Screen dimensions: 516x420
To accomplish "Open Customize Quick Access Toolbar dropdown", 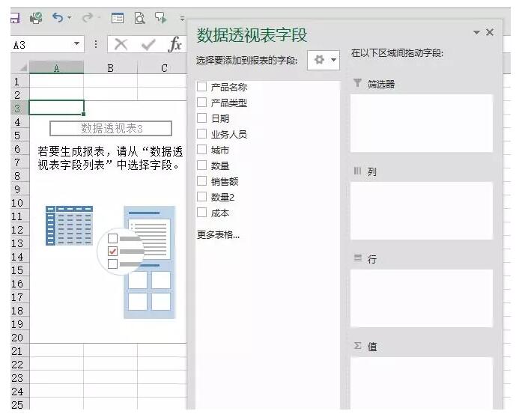I will [182, 19].
